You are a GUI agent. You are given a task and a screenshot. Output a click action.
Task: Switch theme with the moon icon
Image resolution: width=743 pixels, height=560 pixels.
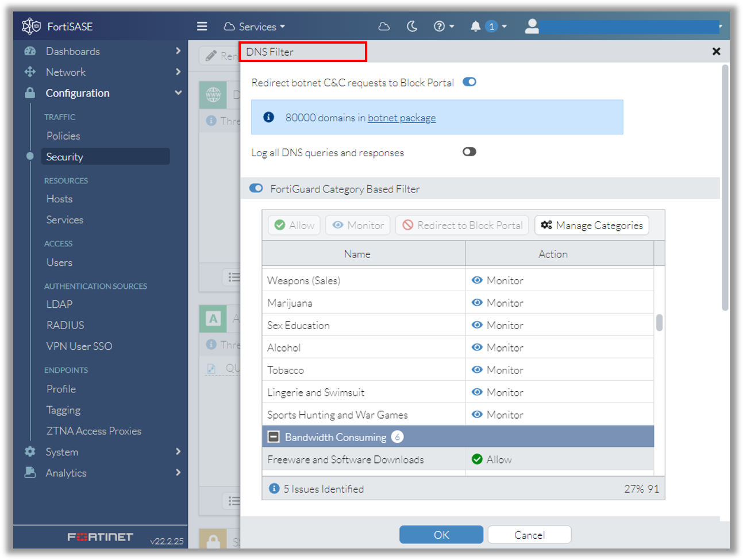[x=412, y=26]
